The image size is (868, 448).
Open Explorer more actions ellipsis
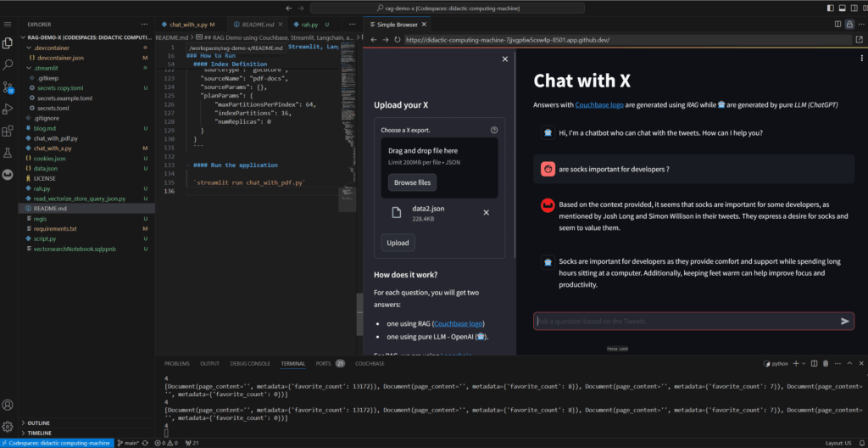(x=144, y=25)
